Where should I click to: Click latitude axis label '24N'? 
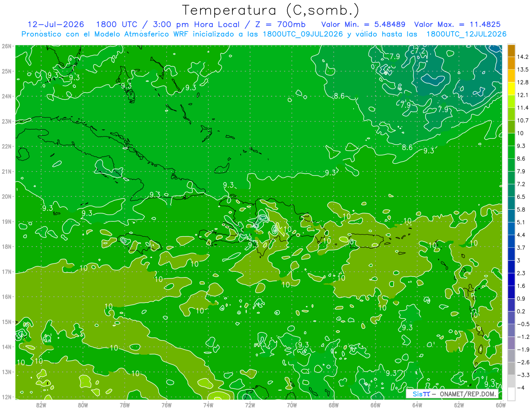pos(6,96)
